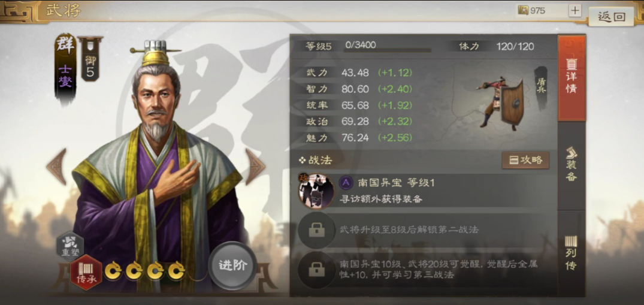The height and width of the screenshot is (305, 644).
Task: Open the red 传承 hexagon icon
Action: coord(86,272)
